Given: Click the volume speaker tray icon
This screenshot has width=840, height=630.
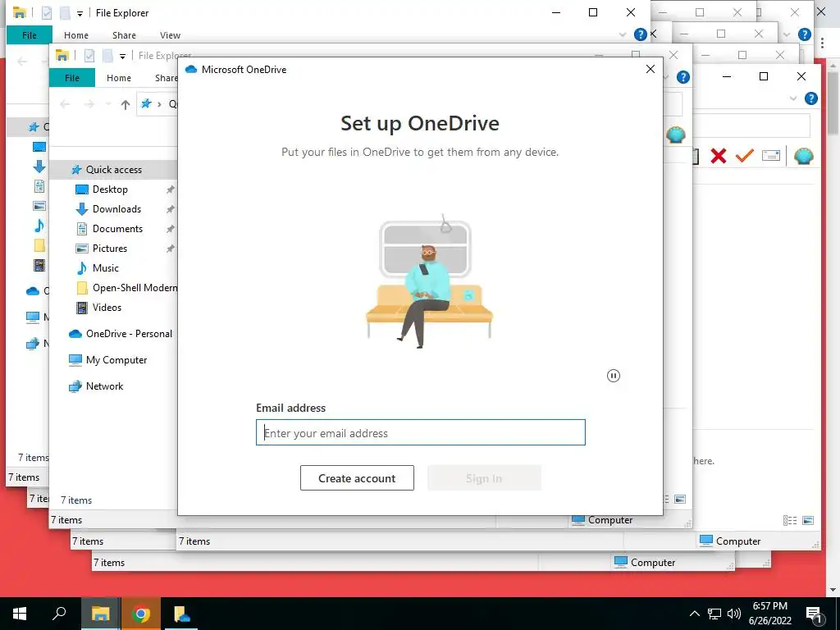Looking at the screenshot, I should coord(734,614).
